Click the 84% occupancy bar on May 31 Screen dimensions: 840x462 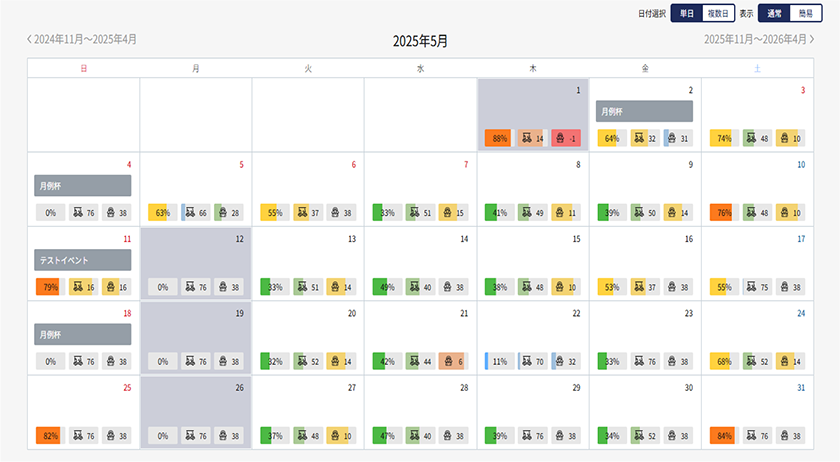tap(722, 435)
